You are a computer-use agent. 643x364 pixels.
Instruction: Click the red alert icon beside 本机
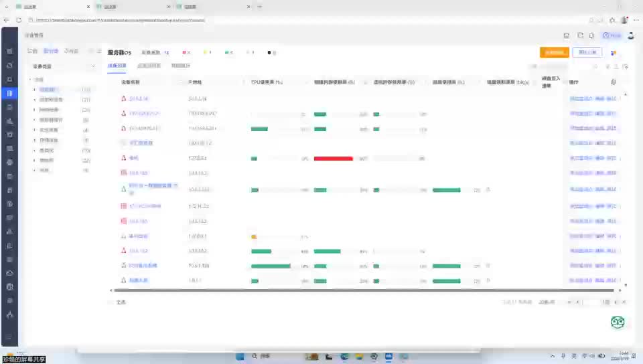123,158
